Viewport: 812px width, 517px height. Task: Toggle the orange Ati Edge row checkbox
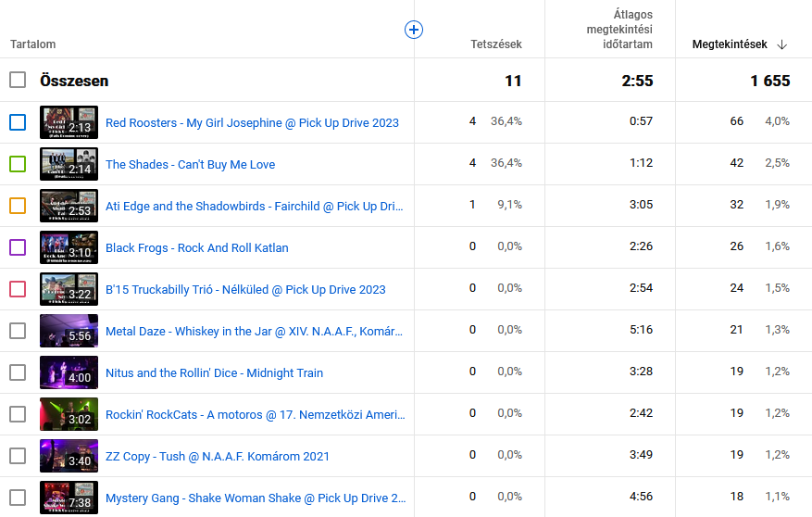coord(18,206)
